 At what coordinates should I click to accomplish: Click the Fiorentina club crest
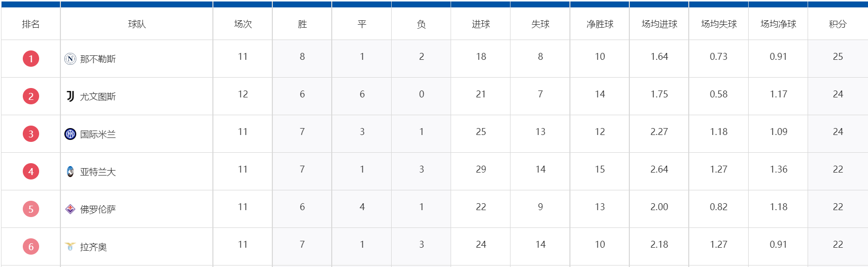point(70,209)
